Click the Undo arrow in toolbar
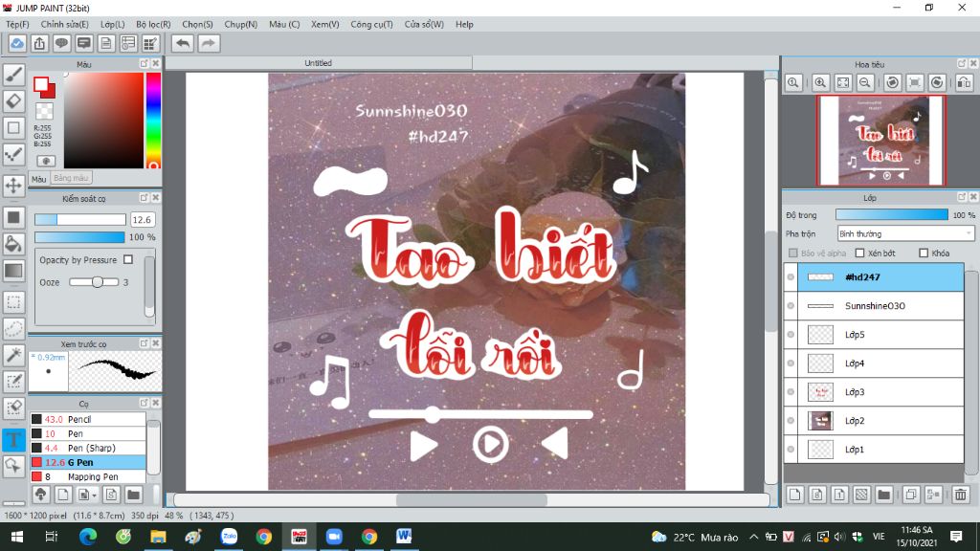Screen dimensions: 980x551 point(183,43)
